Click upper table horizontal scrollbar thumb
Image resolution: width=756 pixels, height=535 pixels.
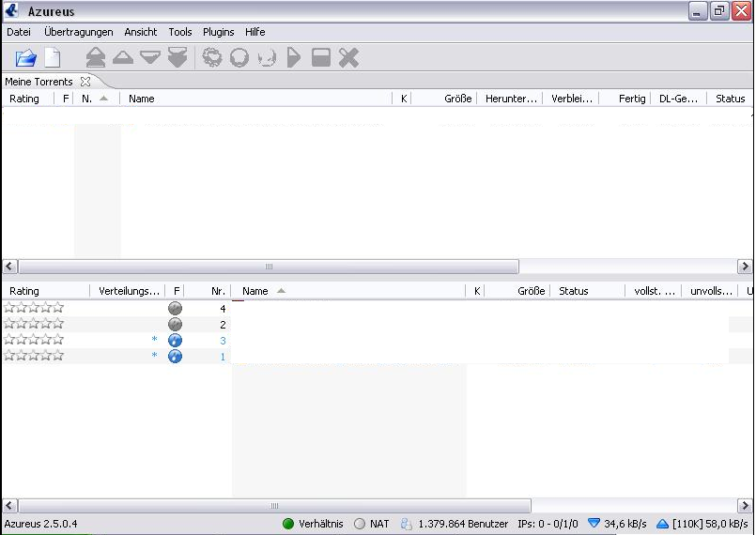point(269,266)
